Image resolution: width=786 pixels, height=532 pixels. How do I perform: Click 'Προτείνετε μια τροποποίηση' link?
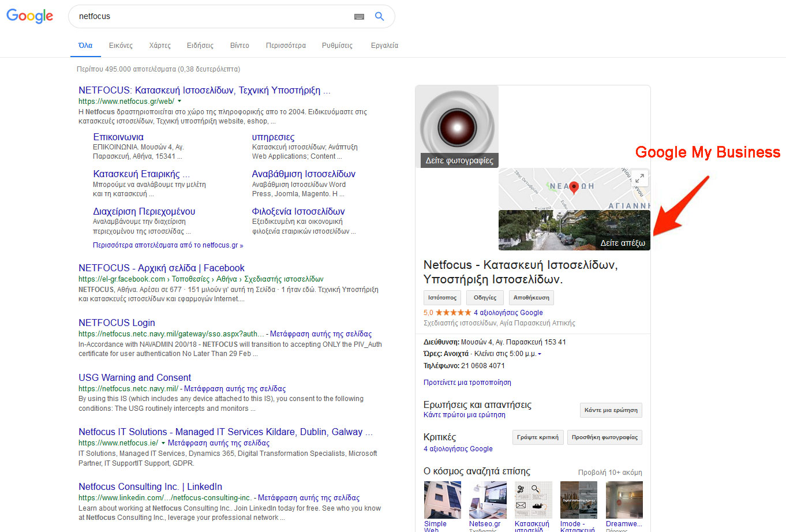click(467, 383)
